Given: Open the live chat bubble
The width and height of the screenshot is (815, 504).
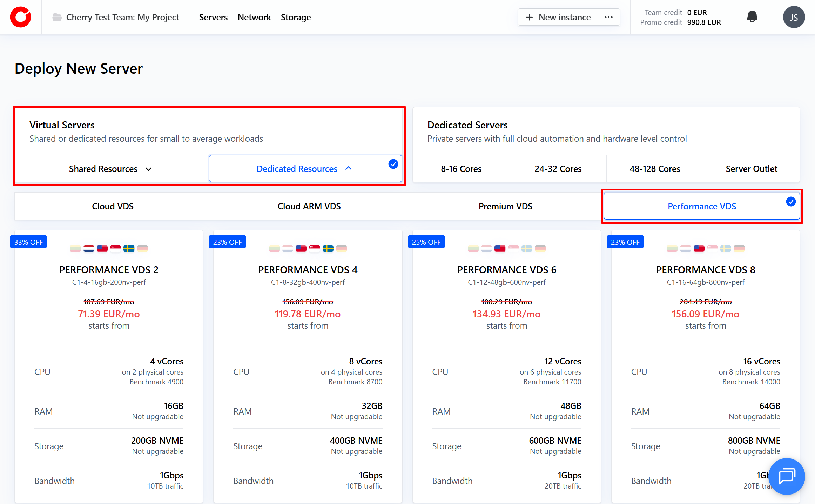Looking at the screenshot, I should [x=787, y=476].
